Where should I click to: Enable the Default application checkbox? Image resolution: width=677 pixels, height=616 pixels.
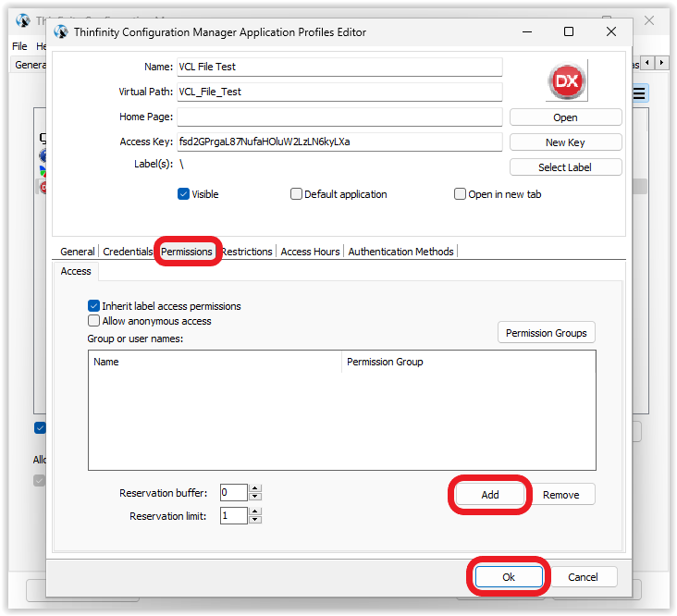tap(296, 194)
